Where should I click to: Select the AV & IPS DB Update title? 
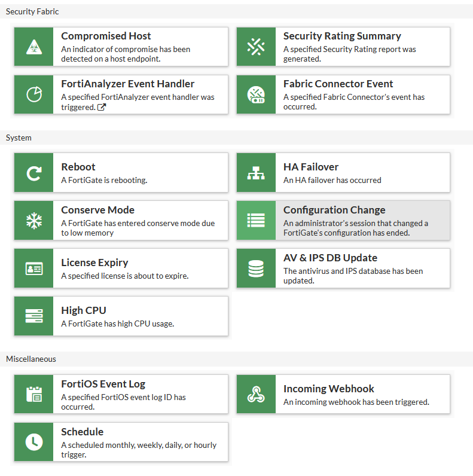click(330, 258)
